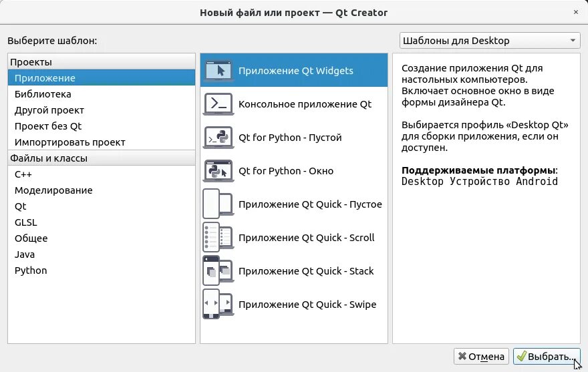Cancel the dialog with Отмена
Screen dimensions: 588x372
(481, 356)
